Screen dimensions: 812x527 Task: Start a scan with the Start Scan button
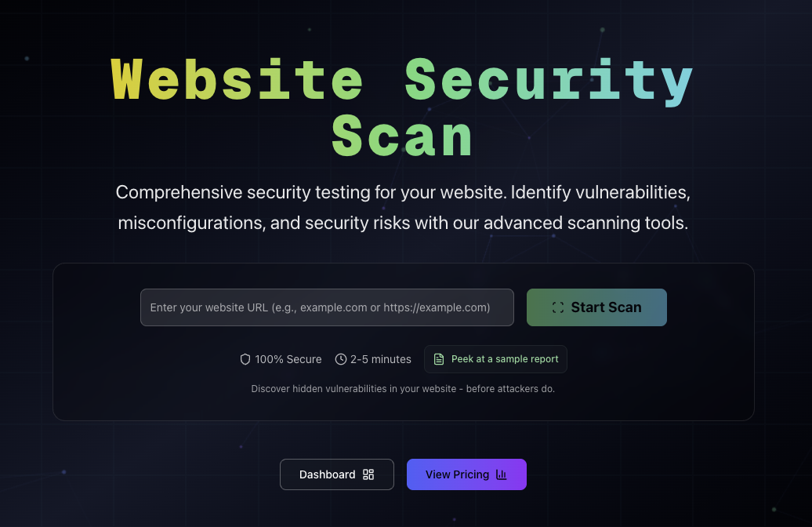pyautogui.click(x=596, y=307)
